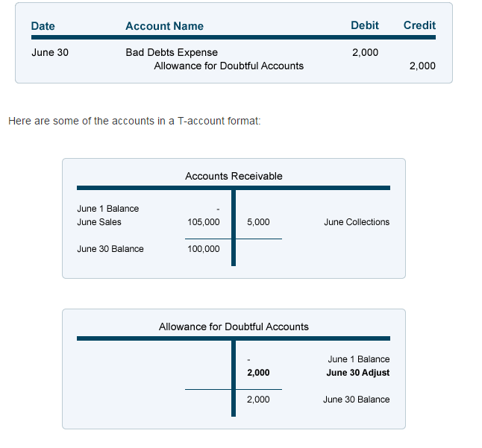Select the 105,000 June sales amount
The image size is (482, 448).
204,222
